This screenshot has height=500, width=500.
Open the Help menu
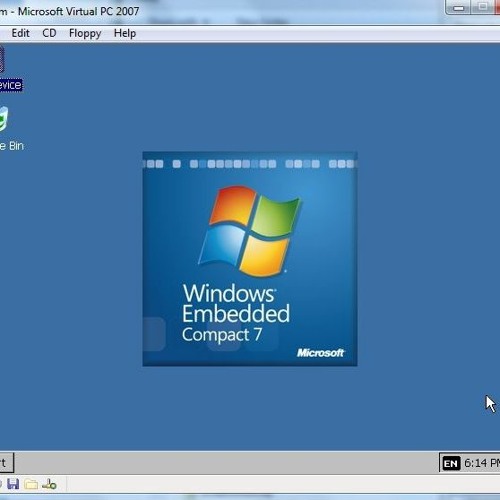point(125,33)
